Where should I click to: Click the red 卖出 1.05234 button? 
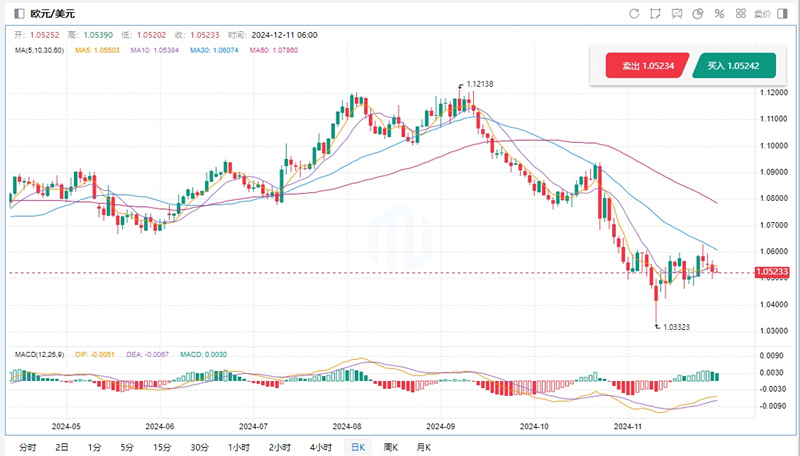pos(647,65)
